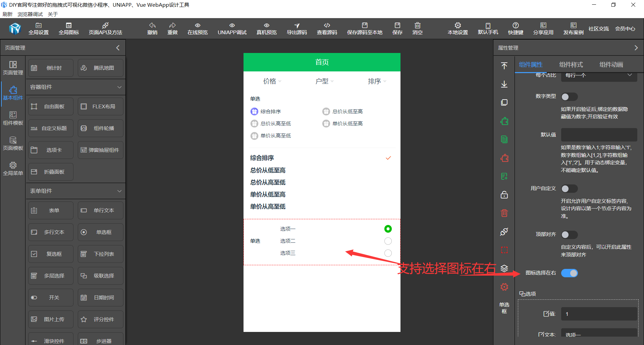Screen dimensions: 644x345
Task: View code with 查看源码
Action: [x=327, y=29]
